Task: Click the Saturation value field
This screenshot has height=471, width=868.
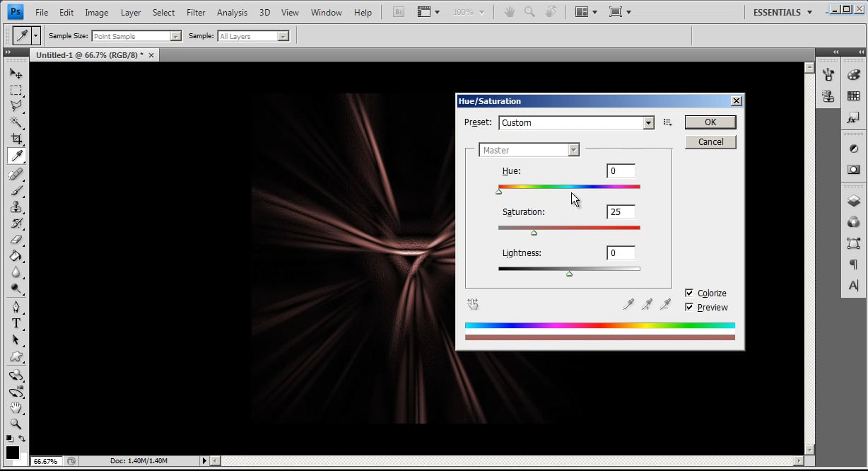Action: (621, 212)
